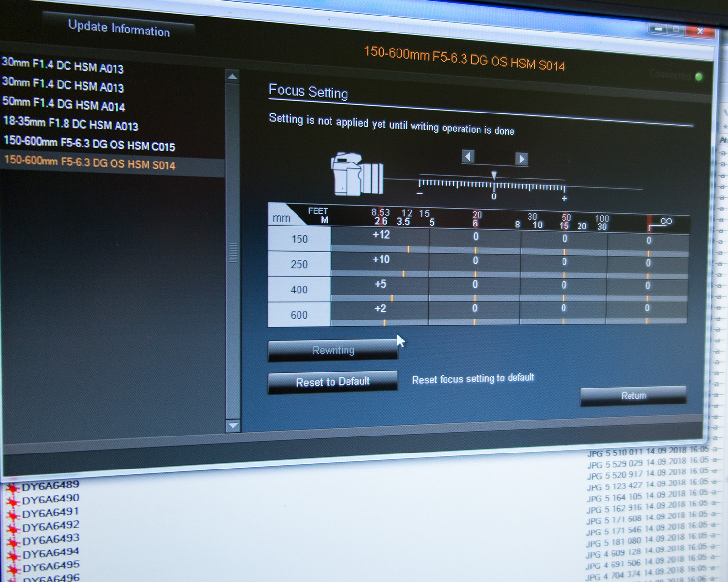Screen dimensions: 728x582
Task: Select the 150-600mm DG OS HSM C015 lens
Action: pos(89,144)
